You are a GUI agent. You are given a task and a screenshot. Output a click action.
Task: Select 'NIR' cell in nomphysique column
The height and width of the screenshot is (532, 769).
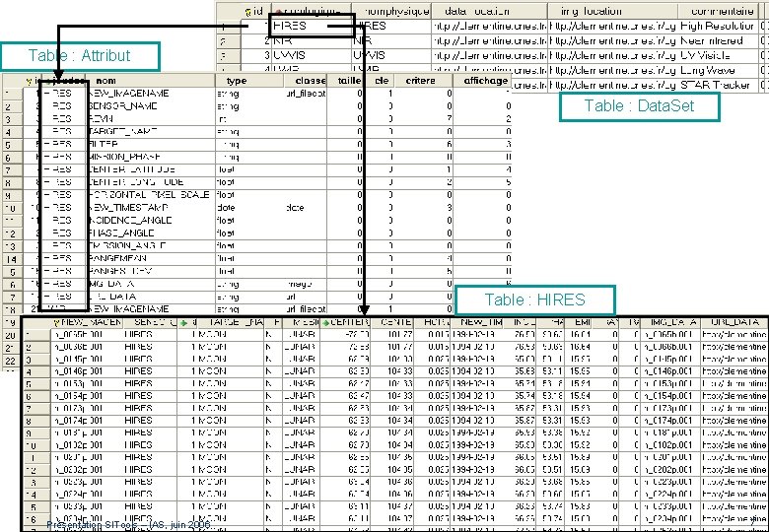pyautogui.click(x=390, y=40)
